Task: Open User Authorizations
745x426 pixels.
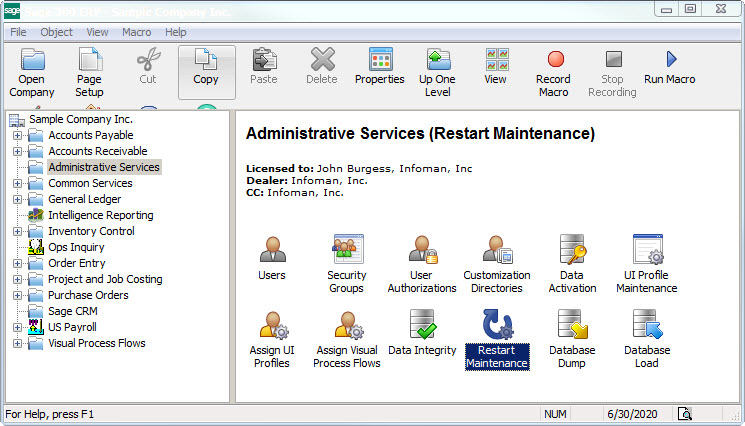Action: 422,264
